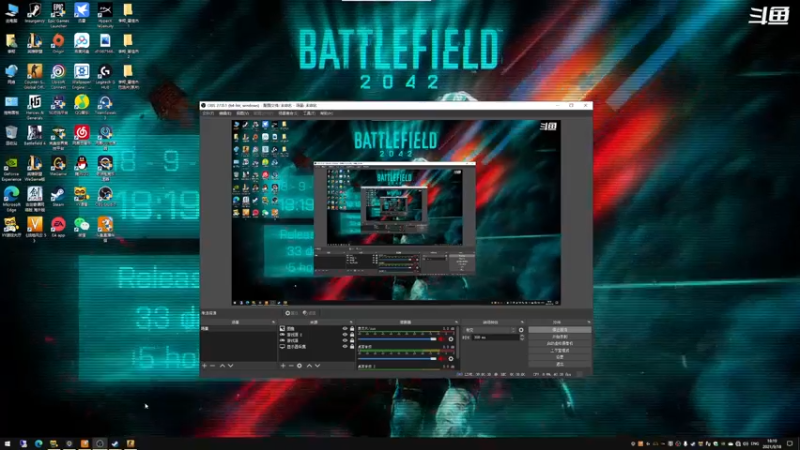Open the Scene Collection menu in OBS

(288, 113)
